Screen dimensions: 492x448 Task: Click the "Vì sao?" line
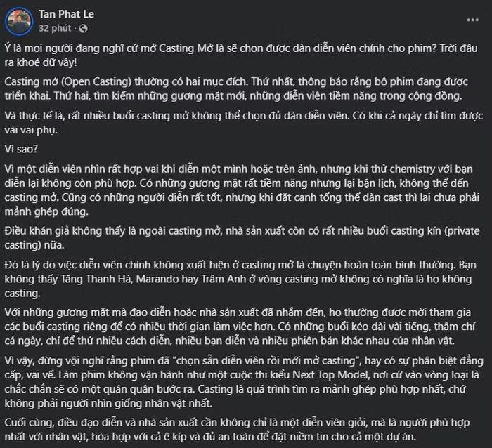point(21,149)
